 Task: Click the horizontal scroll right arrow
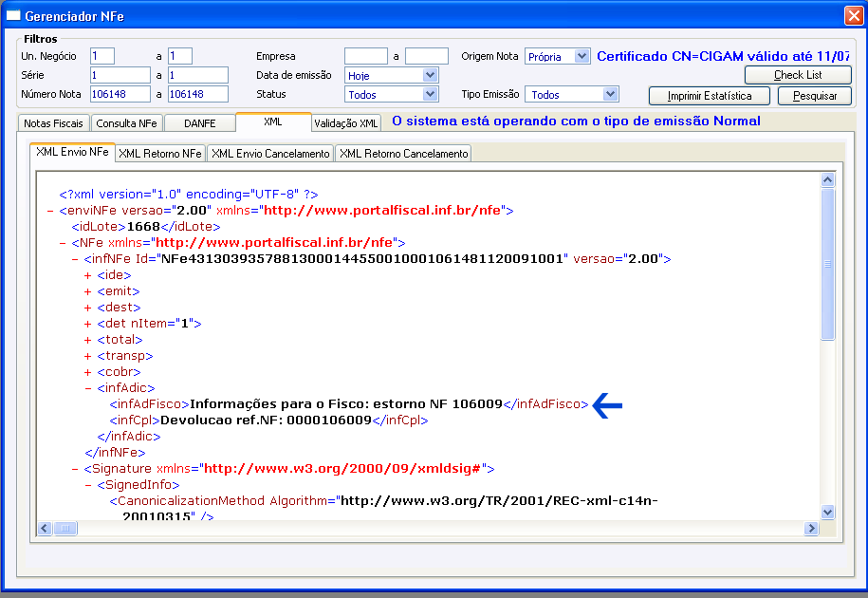(811, 528)
